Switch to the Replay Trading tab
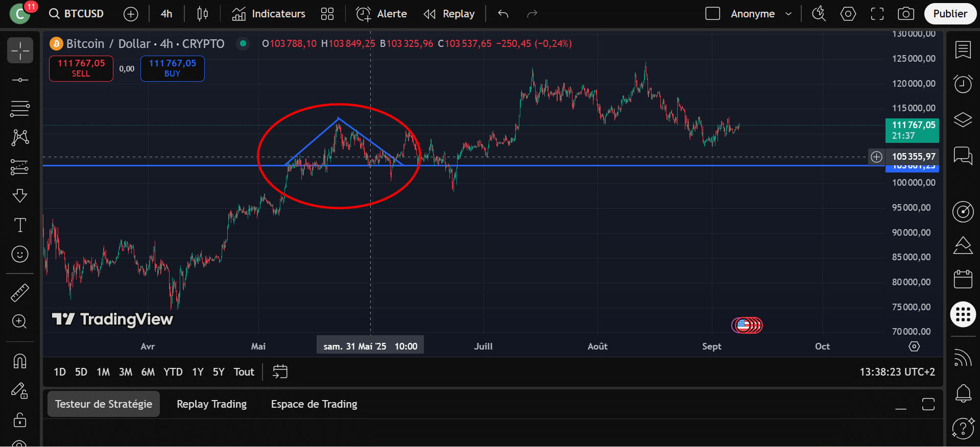This screenshot has height=447, width=980. pos(211,404)
